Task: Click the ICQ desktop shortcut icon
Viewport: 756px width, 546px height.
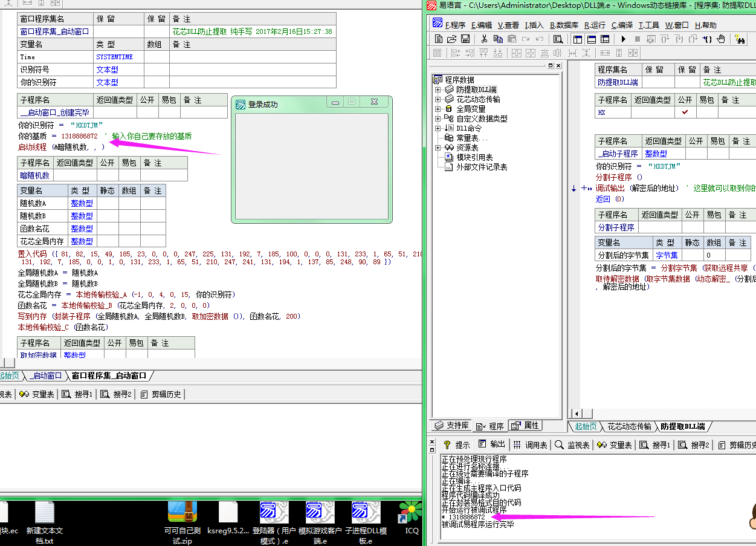Action: [x=412, y=518]
